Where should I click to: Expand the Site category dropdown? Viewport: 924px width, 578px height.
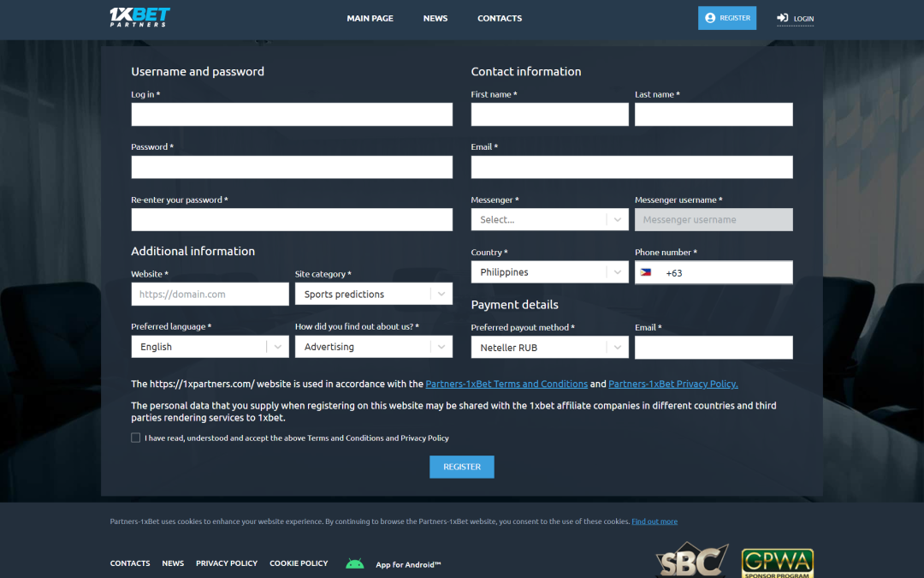point(374,294)
